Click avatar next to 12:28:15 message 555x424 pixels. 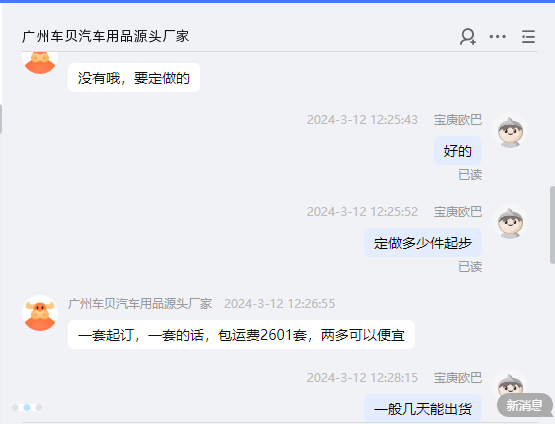pyautogui.click(x=510, y=383)
